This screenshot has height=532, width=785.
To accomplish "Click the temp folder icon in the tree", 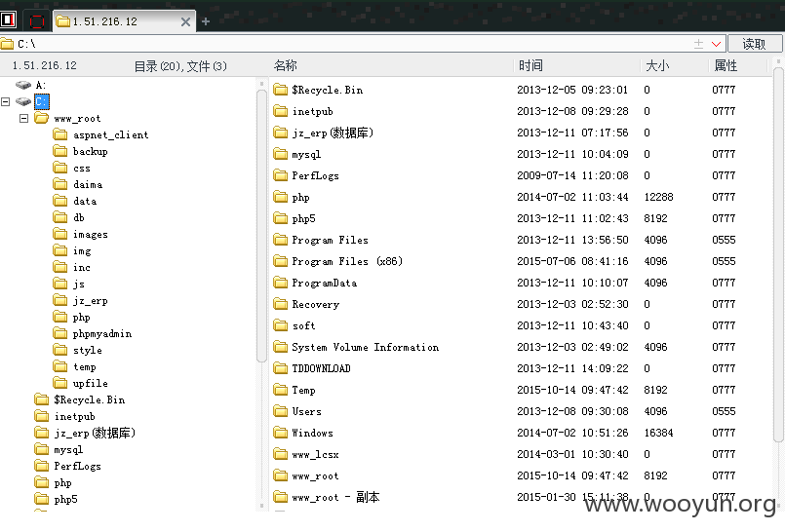I will pyautogui.click(x=60, y=366).
